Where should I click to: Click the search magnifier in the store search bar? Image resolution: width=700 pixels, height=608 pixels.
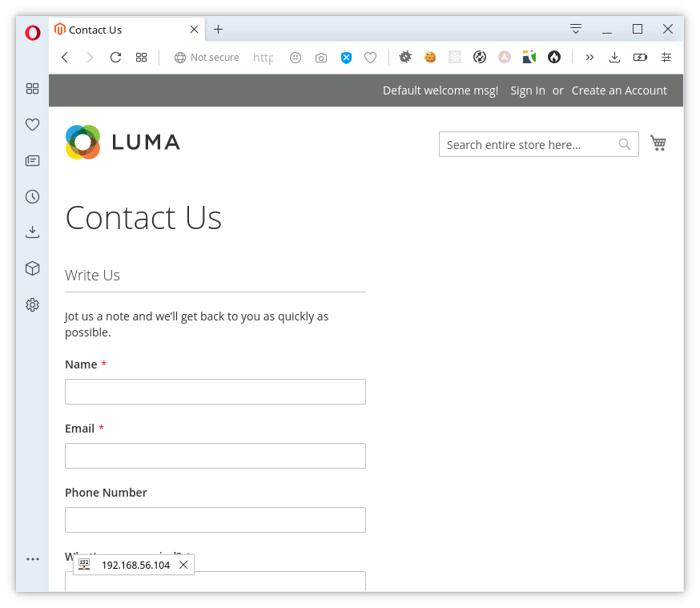click(625, 144)
